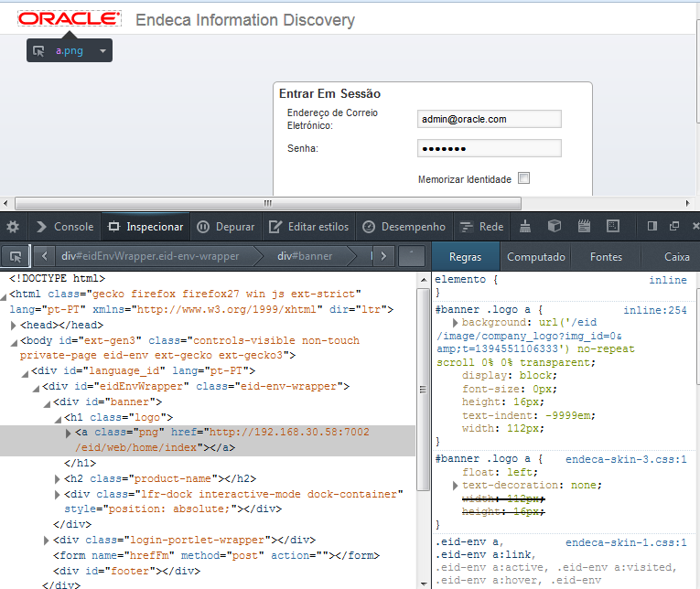Open the endeca-skin-3.css:1 source link
The image size is (700, 589).
click(x=626, y=459)
